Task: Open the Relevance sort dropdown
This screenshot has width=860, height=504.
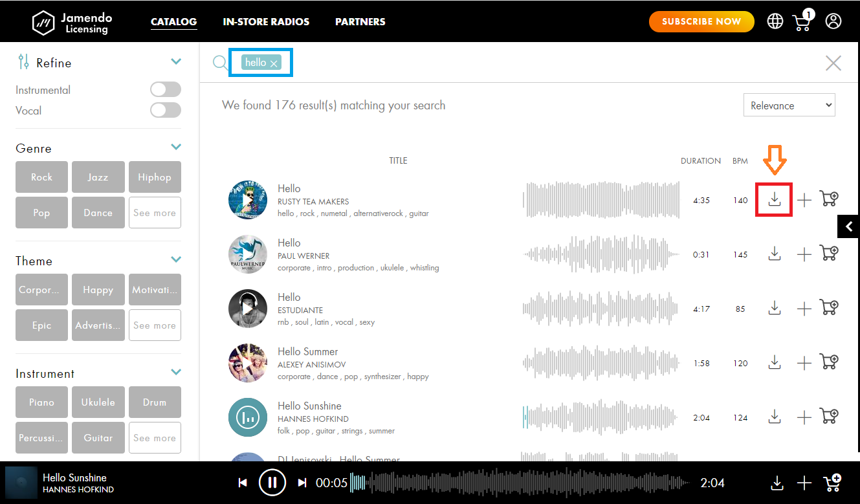Action: tap(789, 105)
